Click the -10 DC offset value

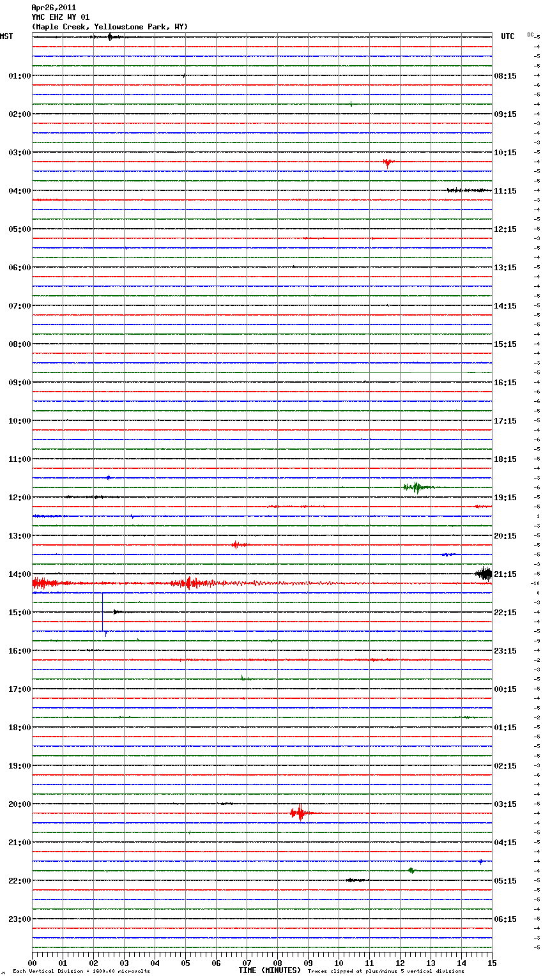tap(537, 583)
